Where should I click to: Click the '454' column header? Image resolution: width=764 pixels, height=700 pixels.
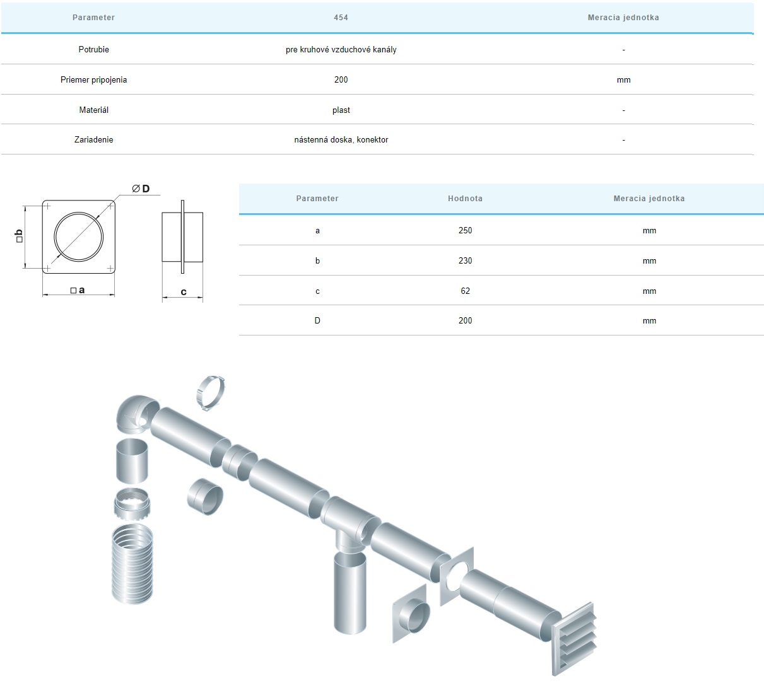click(x=341, y=18)
